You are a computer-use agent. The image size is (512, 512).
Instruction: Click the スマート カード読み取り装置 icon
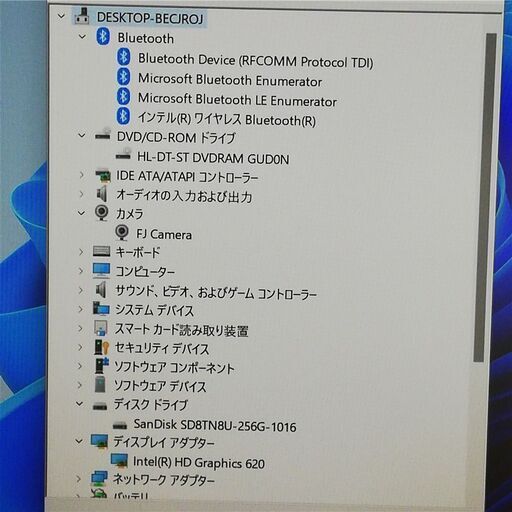pos(101,328)
